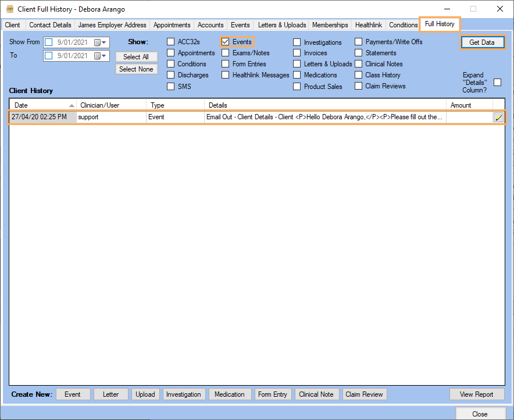Switch to the Client tab

point(12,25)
